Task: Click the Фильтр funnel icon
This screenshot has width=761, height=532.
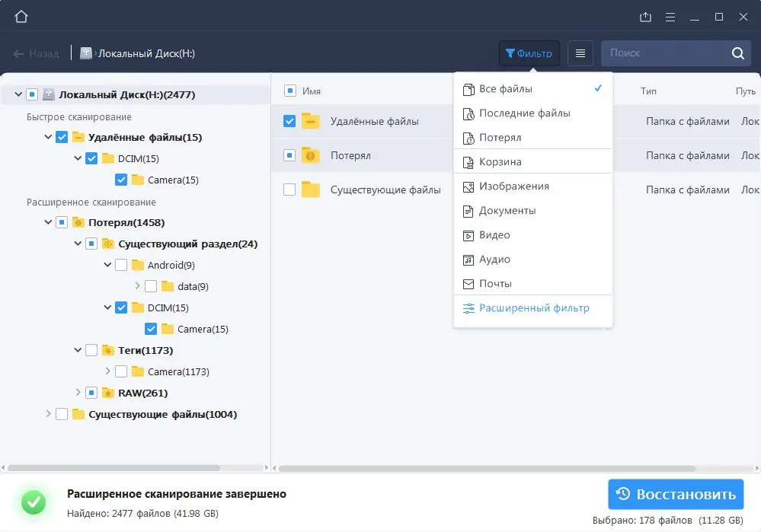Action: [x=511, y=53]
